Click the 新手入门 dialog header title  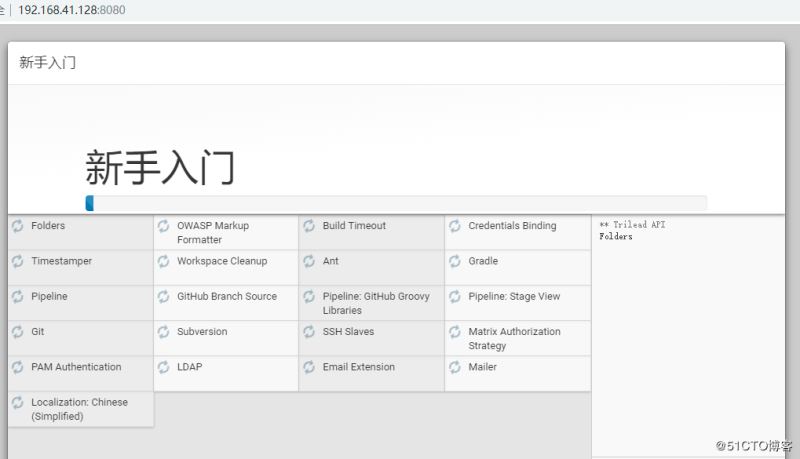[48, 63]
